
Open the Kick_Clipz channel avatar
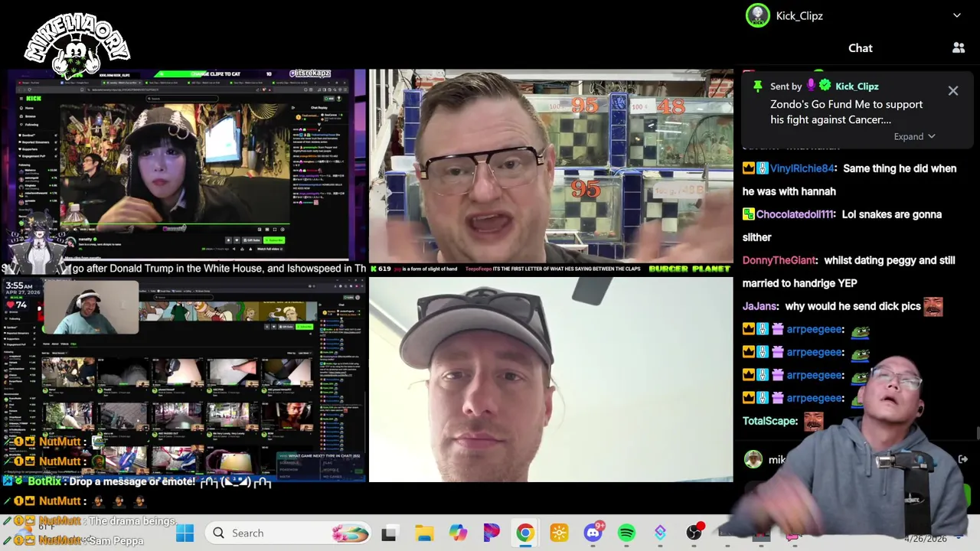(758, 15)
